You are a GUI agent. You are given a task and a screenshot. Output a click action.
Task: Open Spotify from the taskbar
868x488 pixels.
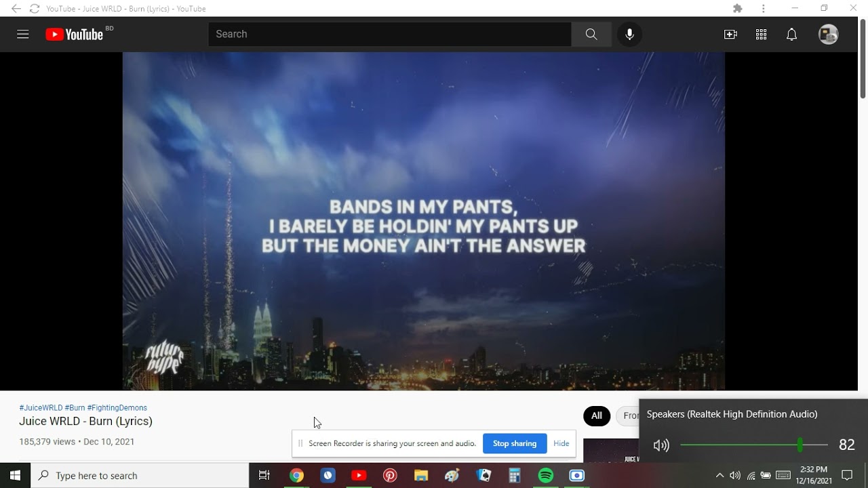point(546,475)
